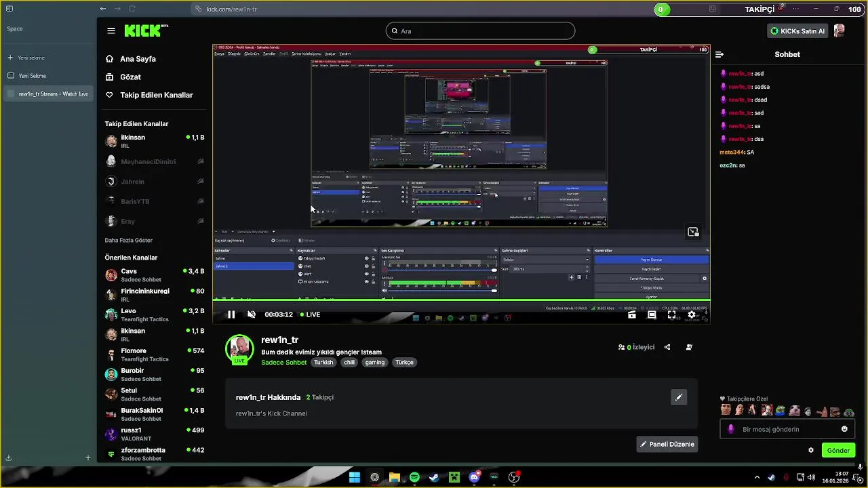Add a new space with plus icon

tap(87, 458)
